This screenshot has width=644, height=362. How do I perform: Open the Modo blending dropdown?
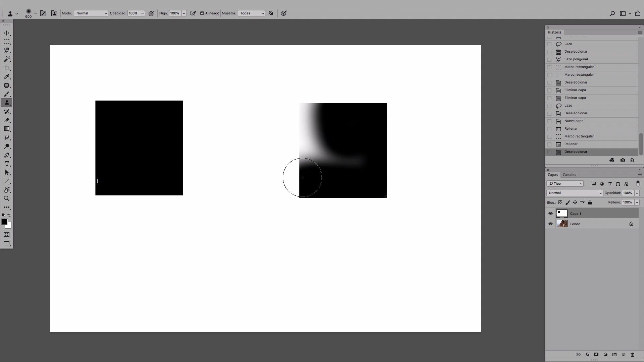(x=91, y=13)
